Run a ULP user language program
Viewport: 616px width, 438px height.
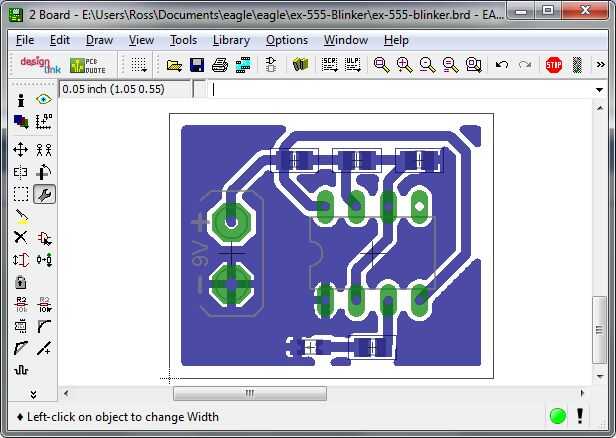[x=352, y=65]
